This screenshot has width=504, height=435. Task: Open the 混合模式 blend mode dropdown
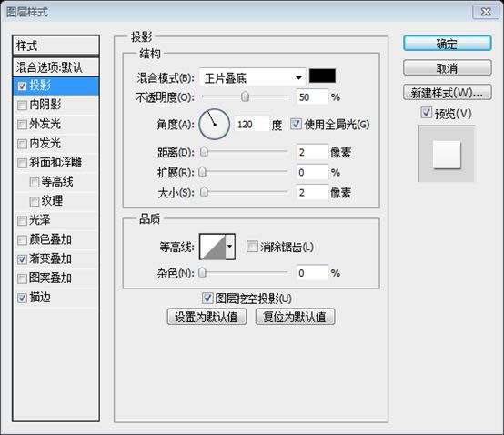(253, 77)
